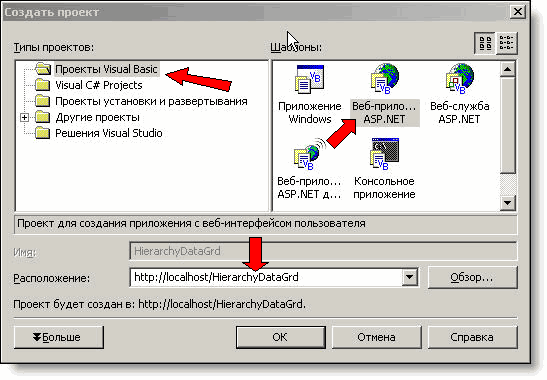
Task: Click the setup and deployment folder icon
Action: (43, 101)
